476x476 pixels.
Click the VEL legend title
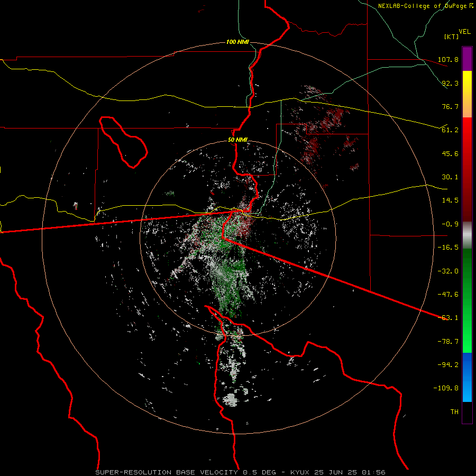[x=464, y=32]
